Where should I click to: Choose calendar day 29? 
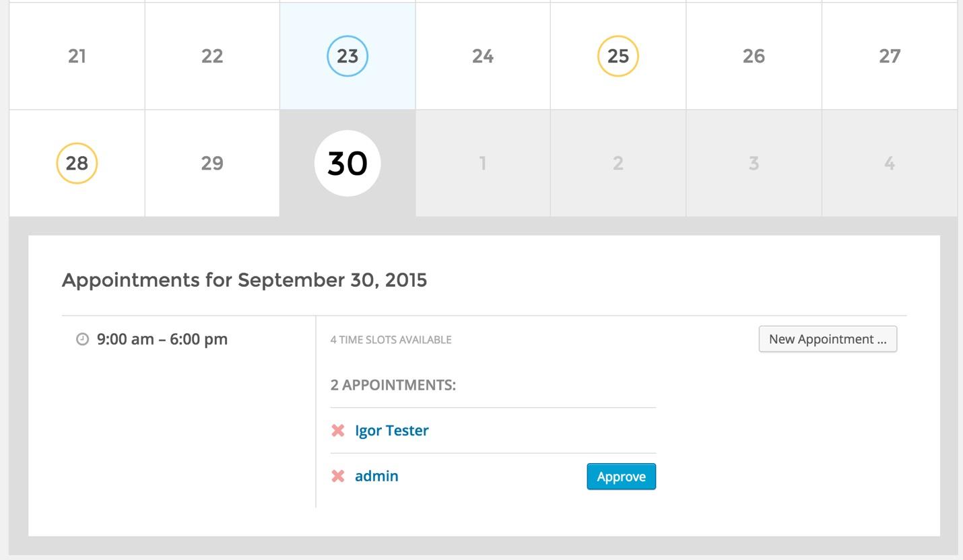point(212,164)
